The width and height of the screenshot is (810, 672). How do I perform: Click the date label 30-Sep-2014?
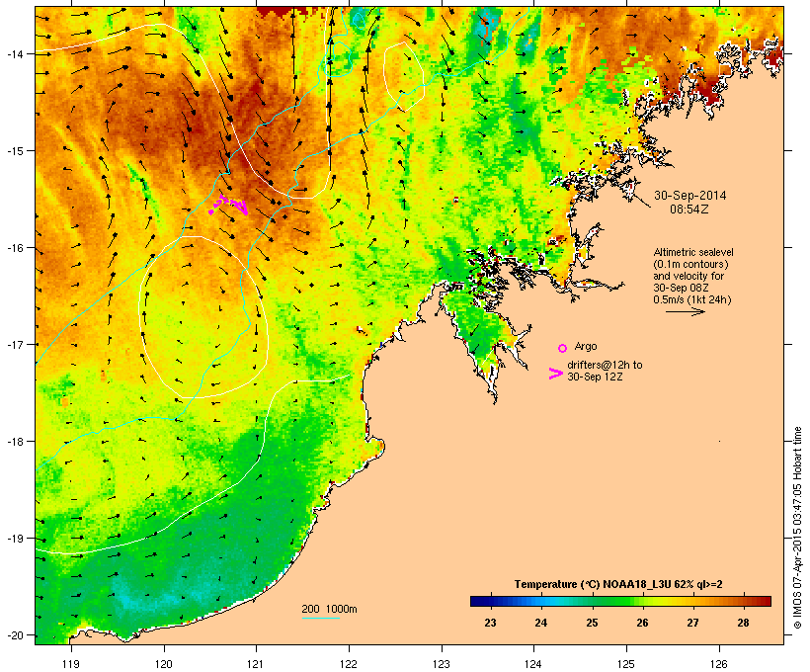click(x=690, y=196)
